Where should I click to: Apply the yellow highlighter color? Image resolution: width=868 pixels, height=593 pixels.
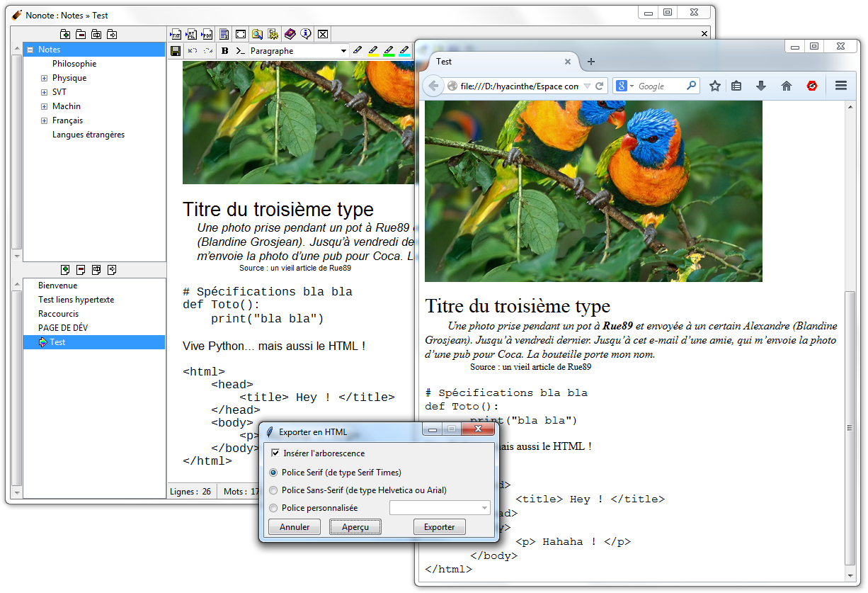tap(373, 51)
